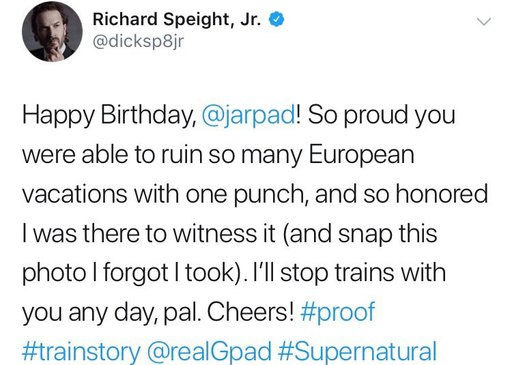Click 'and so honored' tweet text
This screenshot has width=512, height=365.
[401, 194]
